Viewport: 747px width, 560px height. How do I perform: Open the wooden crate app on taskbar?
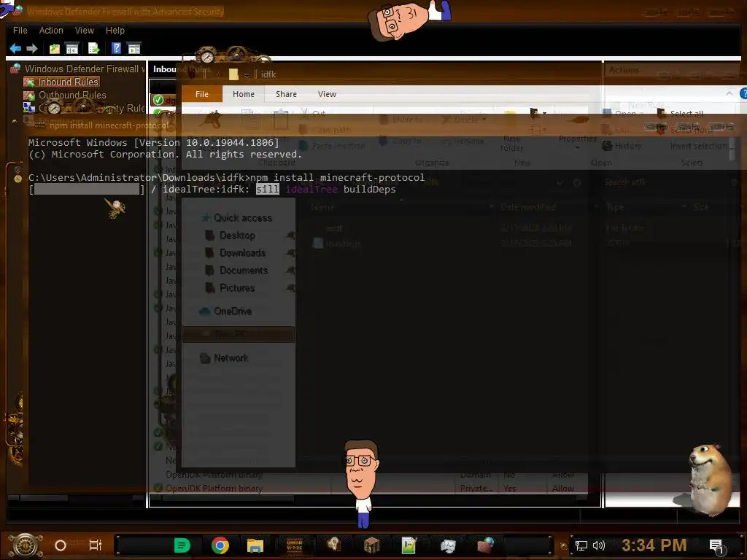pos(371,545)
